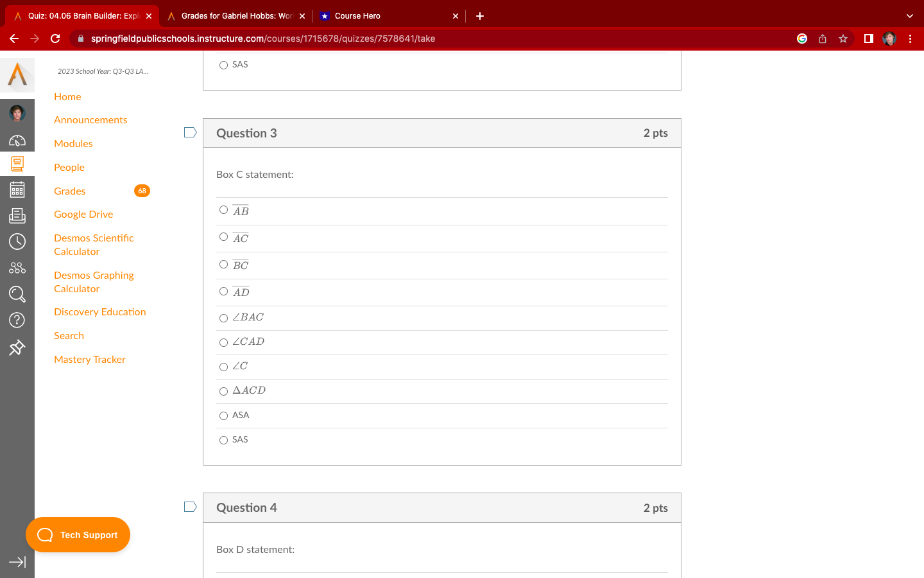View site information lock icon

[81, 39]
